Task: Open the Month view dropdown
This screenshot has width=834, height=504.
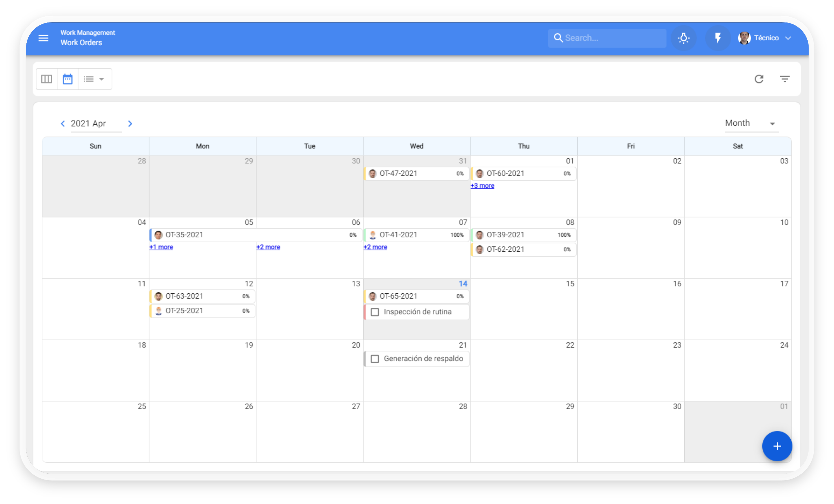Action: click(x=751, y=123)
